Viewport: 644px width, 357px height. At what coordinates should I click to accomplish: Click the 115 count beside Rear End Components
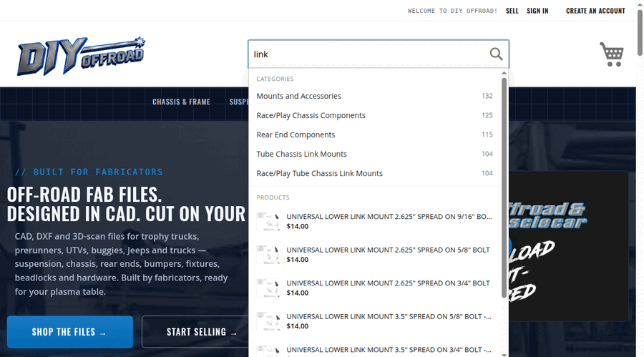tap(487, 135)
